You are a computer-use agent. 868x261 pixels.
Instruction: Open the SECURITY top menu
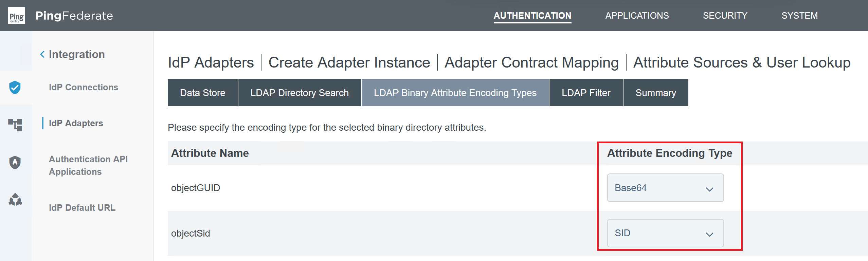point(725,16)
